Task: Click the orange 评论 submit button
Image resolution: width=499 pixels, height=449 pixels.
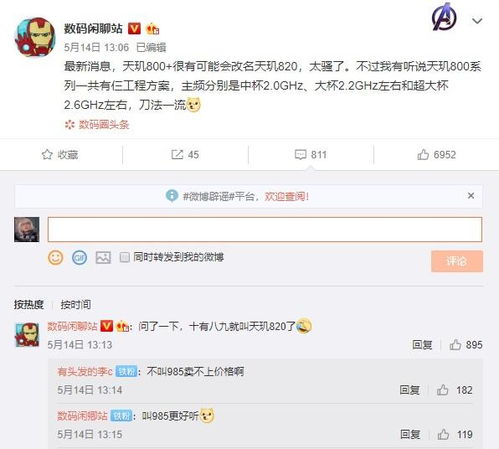Action: [457, 261]
